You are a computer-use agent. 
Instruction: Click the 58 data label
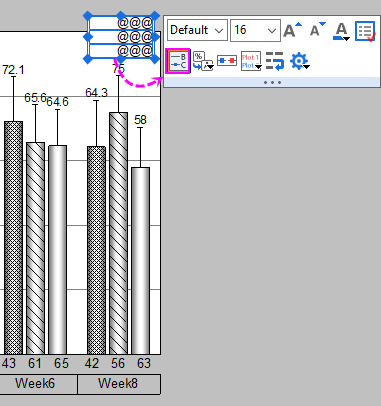[140, 120]
